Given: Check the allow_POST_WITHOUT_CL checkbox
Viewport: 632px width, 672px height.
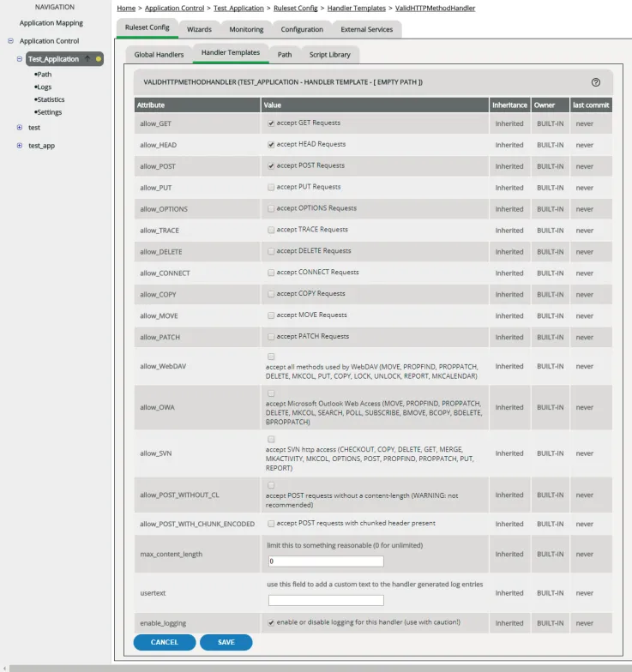Looking at the screenshot, I should (x=271, y=485).
